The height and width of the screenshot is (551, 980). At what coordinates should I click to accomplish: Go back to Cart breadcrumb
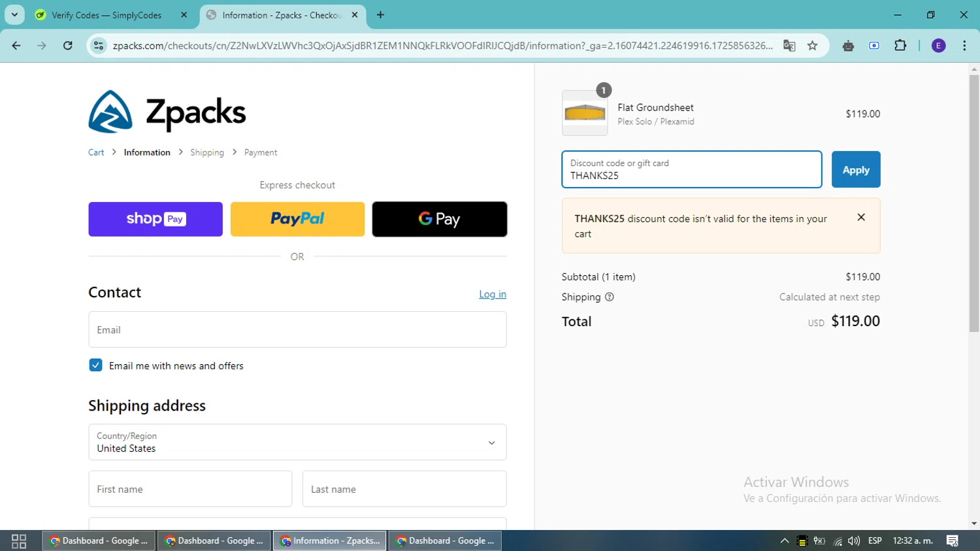(x=96, y=152)
